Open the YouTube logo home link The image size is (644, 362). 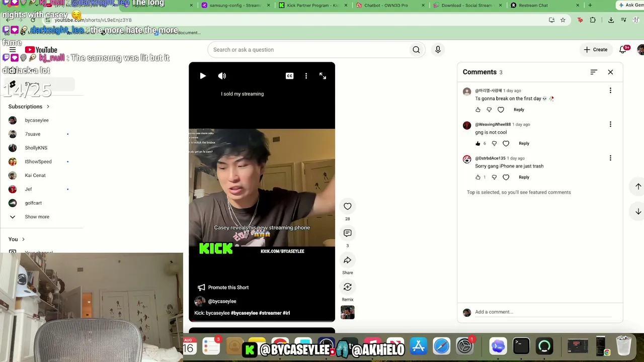click(x=41, y=50)
